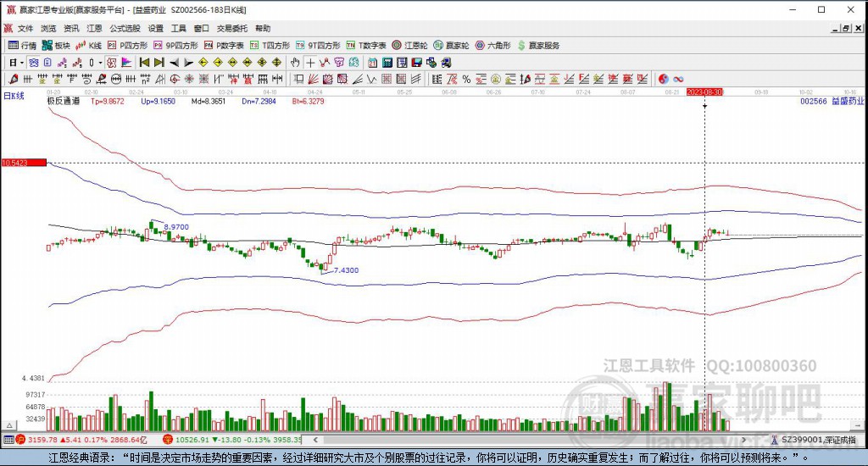Open the 资讯 menu
This screenshot has height=466, width=868.
click(71, 28)
